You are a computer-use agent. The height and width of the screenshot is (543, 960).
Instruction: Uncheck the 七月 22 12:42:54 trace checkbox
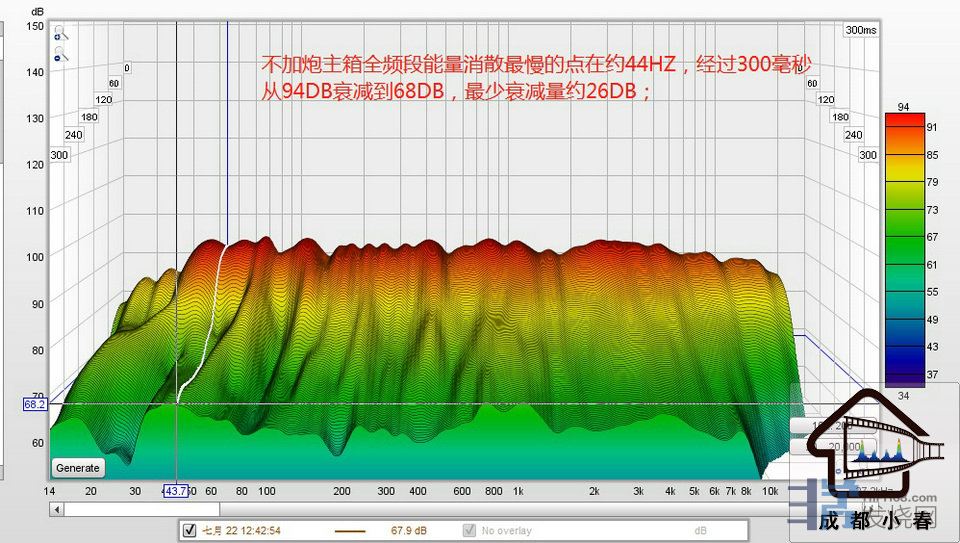[x=189, y=530]
